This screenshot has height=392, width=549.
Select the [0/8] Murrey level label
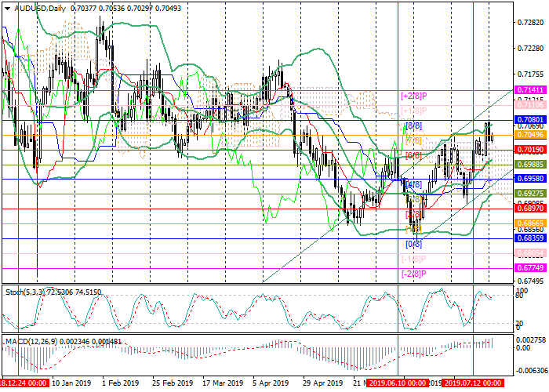click(413, 244)
